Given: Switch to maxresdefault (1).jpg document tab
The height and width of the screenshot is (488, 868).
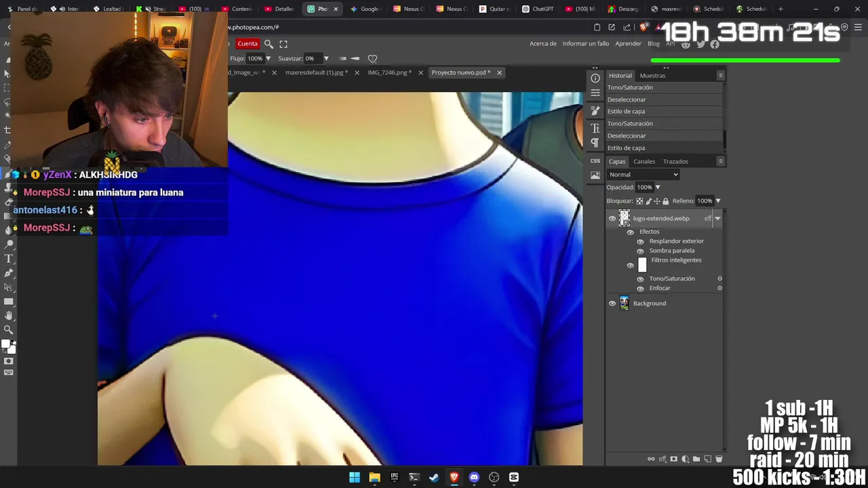Looking at the screenshot, I should pos(317,73).
